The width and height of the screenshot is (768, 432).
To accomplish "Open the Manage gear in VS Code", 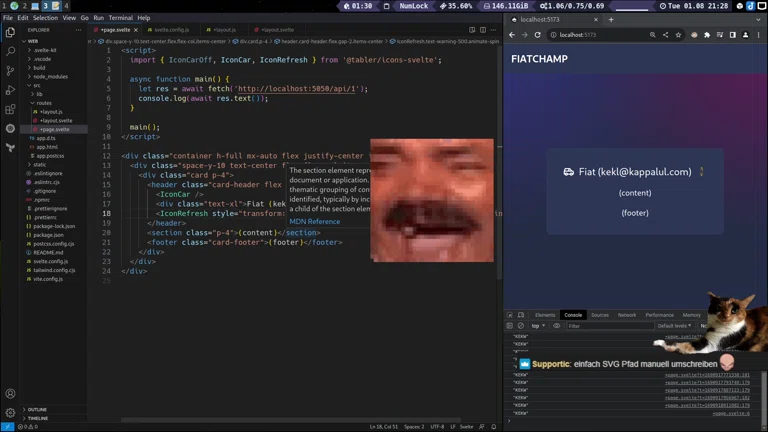I will (x=10, y=412).
